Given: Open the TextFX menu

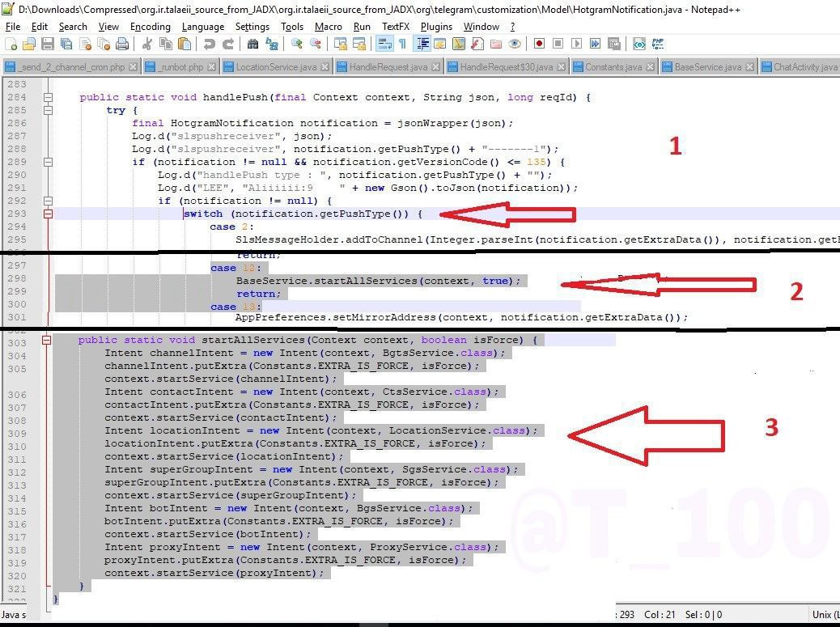Looking at the screenshot, I should 396,26.
